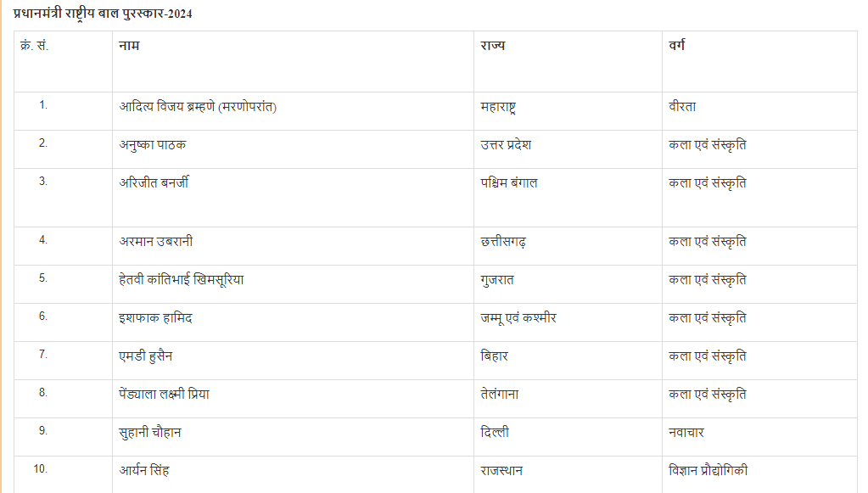This screenshot has height=493, width=868.
Task: Select हेतवी कांतिभाई खिमसूरिया entry
Action: [181, 280]
